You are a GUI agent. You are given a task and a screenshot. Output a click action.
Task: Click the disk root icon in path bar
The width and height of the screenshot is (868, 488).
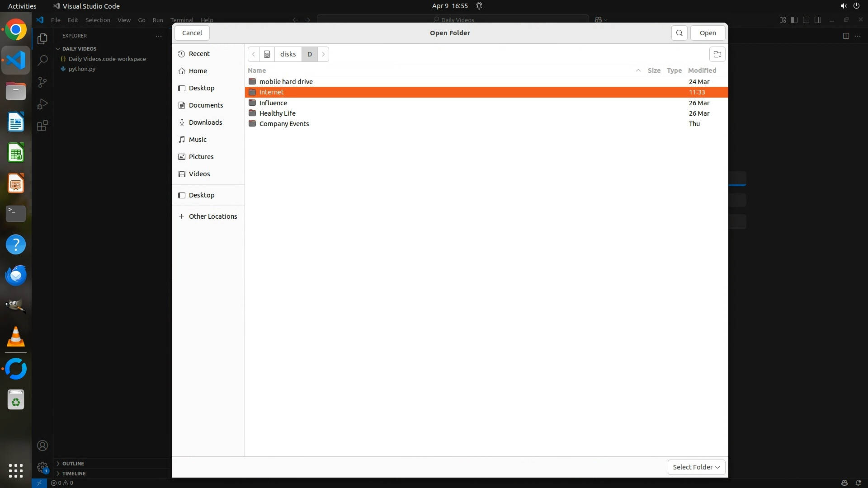click(267, 54)
